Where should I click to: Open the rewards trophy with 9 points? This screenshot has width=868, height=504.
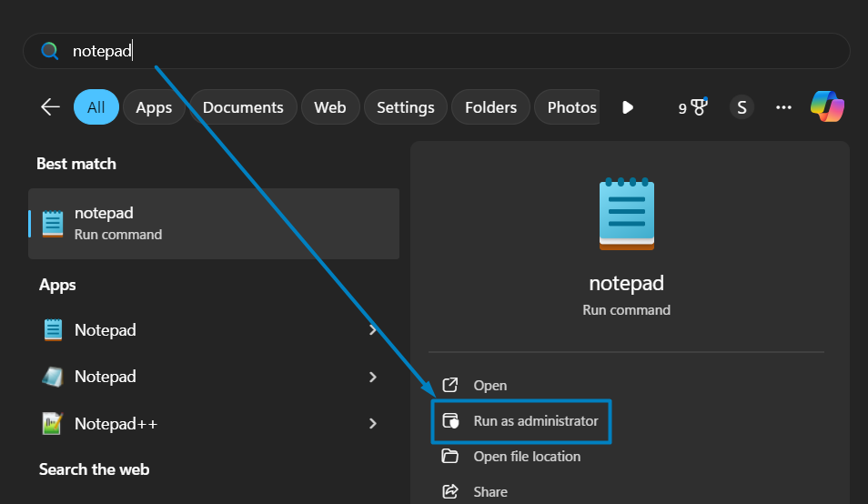tap(693, 106)
